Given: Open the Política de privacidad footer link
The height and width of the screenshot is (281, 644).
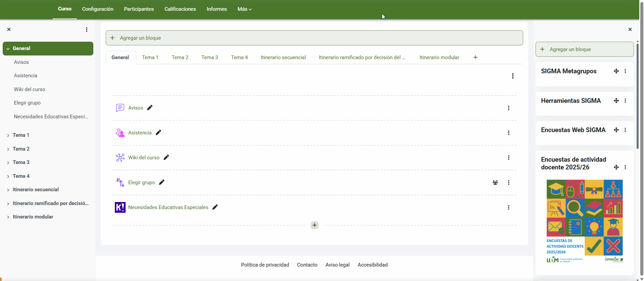Looking at the screenshot, I should (265, 265).
